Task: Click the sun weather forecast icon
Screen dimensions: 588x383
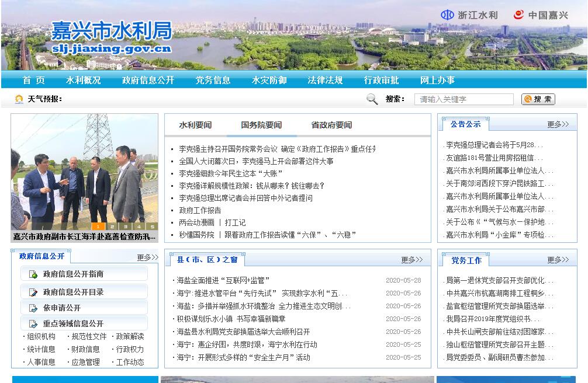Action: point(19,99)
